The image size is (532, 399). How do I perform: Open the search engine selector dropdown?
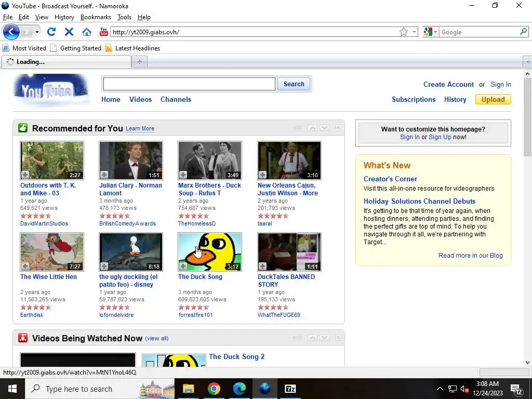tap(436, 32)
